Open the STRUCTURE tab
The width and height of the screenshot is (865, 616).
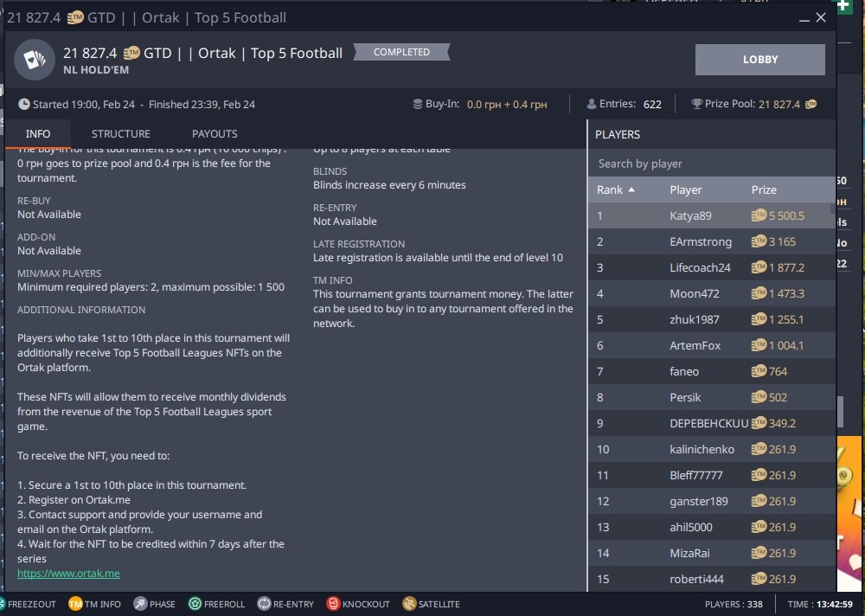point(121,133)
